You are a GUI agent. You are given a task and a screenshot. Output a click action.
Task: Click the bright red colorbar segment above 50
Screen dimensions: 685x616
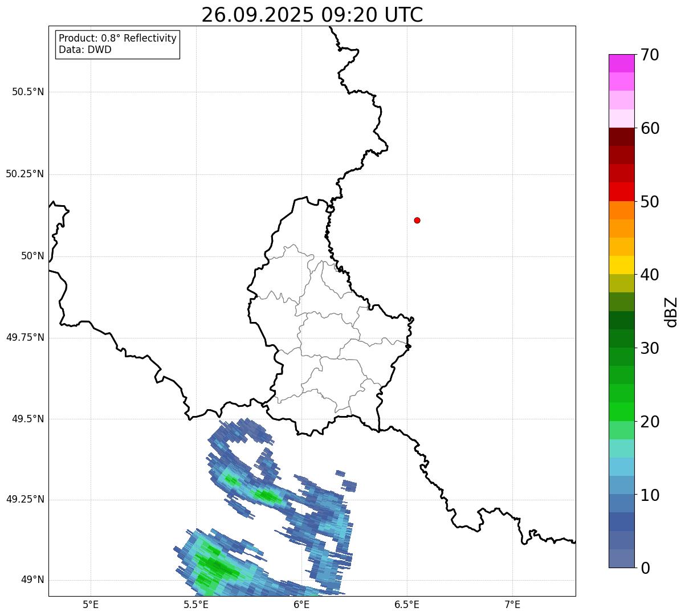[621, 191]
